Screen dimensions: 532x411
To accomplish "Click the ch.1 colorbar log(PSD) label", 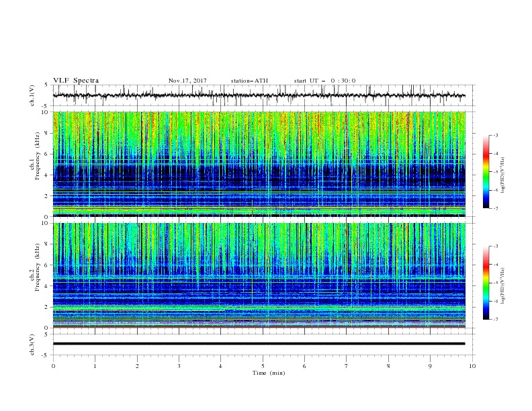I will coord(503,175).
